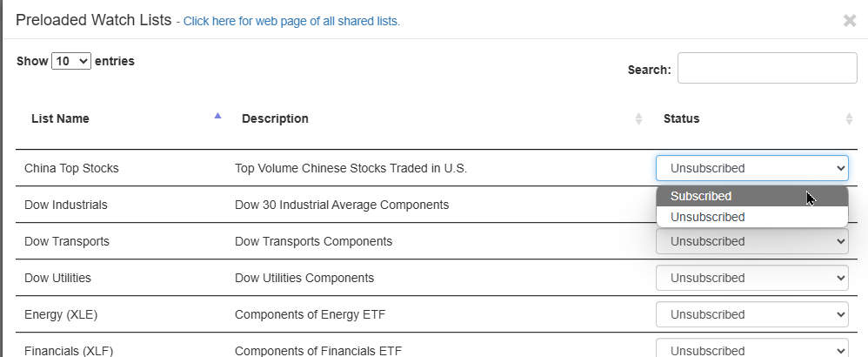The width and height of the screenshot is (868, 357).
Task: Open Dow Transports status dropdown
Action: 751,241
